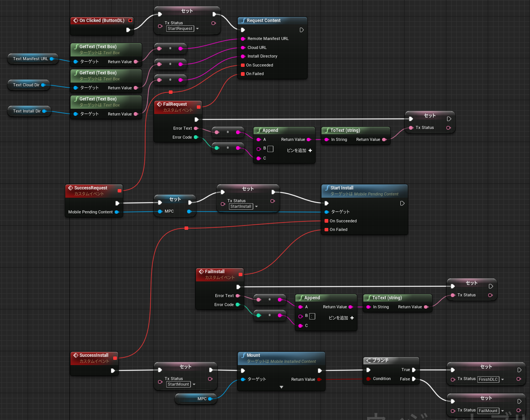Click the Return Value pin on the Mount node
This screenshot has height=420, width=530.
[319, 379]
